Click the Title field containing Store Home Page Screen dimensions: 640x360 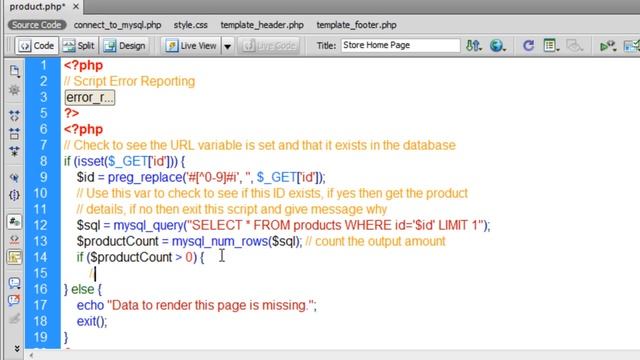[x=400, y=45]
